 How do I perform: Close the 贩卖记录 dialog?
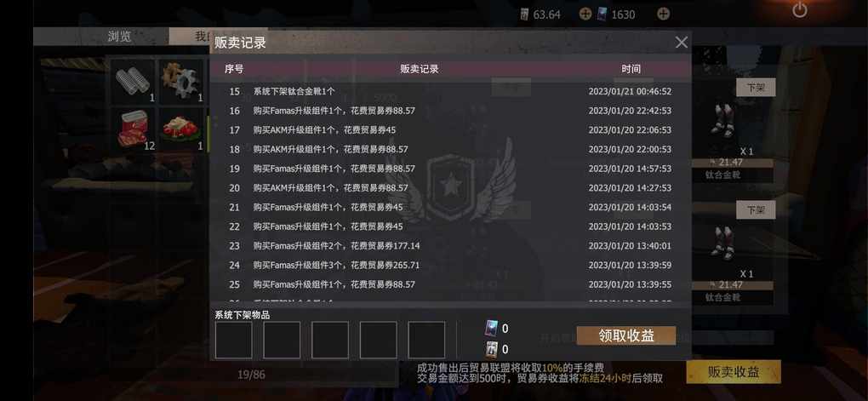tap(682, 42)
